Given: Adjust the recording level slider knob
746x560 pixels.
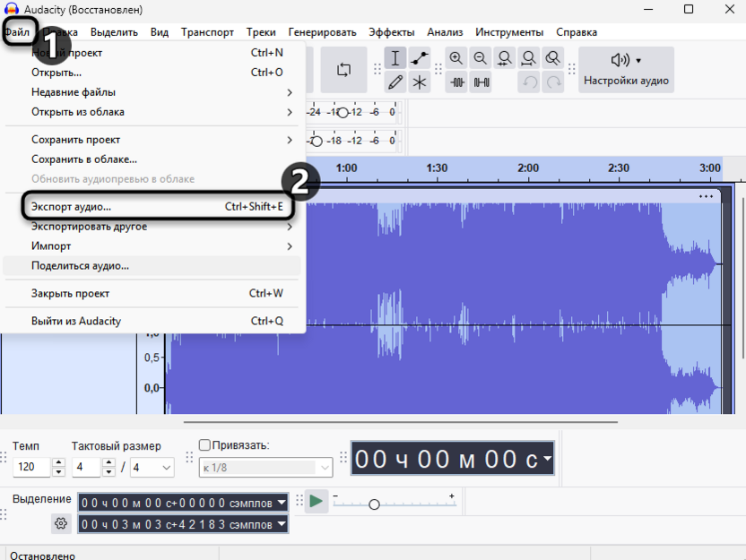Looking at the screenshot, I should [x=343, y=113].
